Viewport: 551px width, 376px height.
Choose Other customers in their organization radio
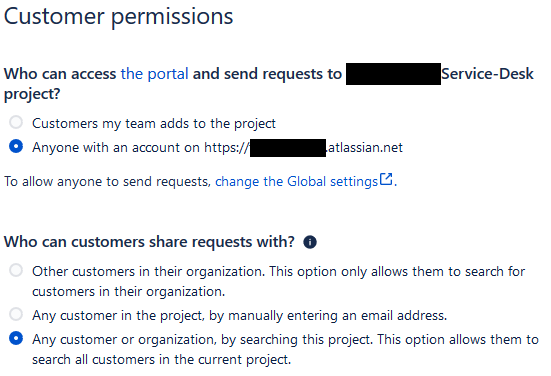(x=16, y=271)
